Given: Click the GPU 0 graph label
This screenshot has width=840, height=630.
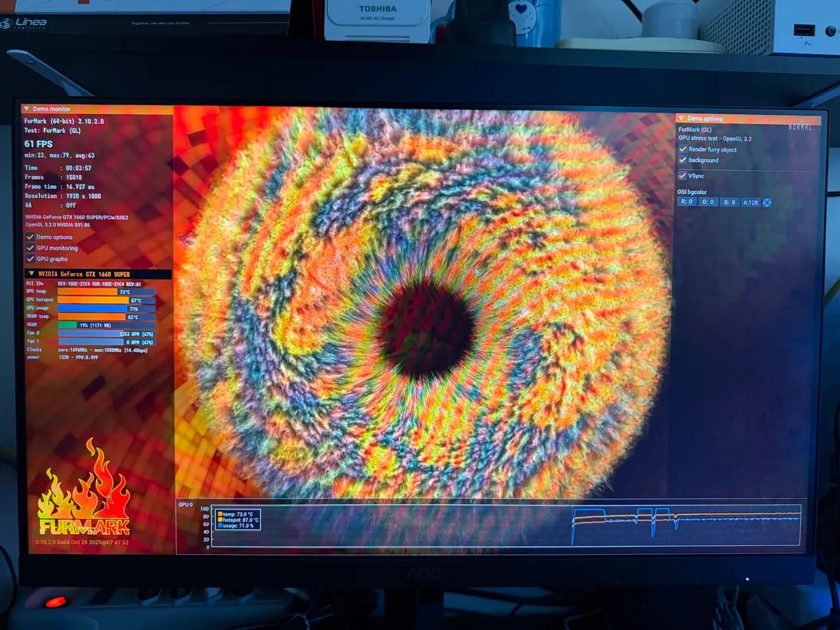Looking at the screenshot, I should click(x=186, y=505).
